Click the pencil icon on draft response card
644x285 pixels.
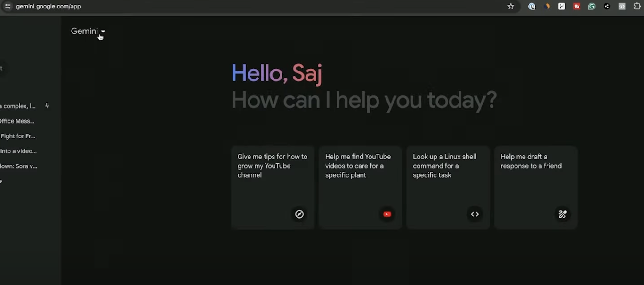(563, 214)
